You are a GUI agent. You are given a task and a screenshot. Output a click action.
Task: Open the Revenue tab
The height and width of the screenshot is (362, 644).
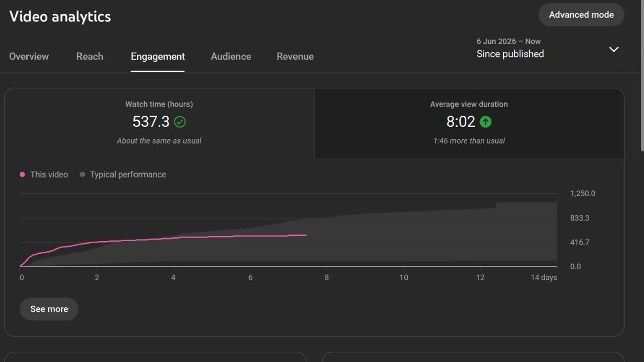[295, 56]
